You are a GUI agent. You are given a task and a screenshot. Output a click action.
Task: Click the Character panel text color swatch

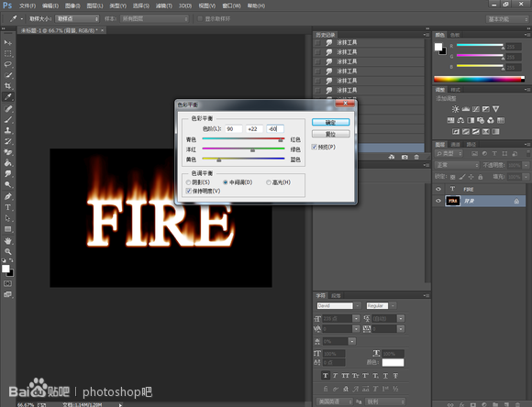[393, 362]
